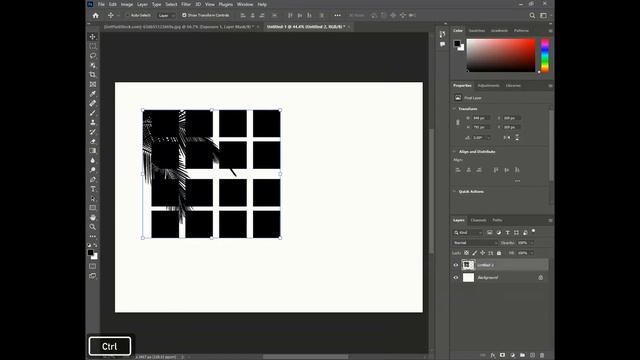
Task: Select the Background layer thumbnail
Action: 468,278
